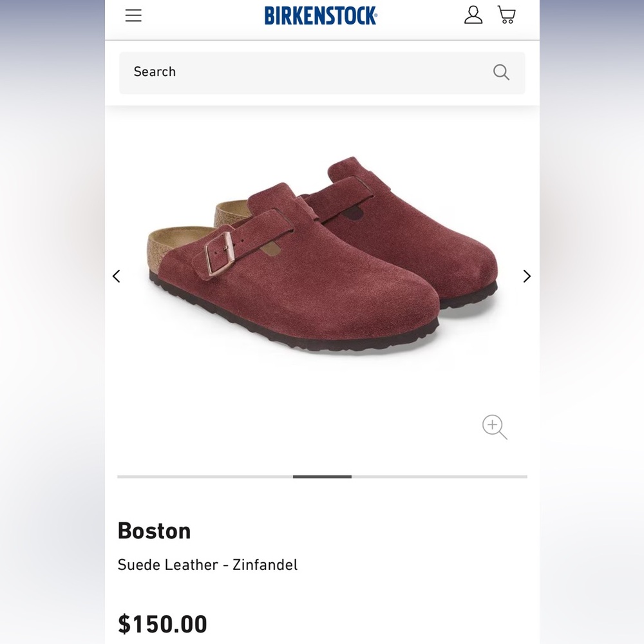Screen dimensions: 644x644
Task: Click the active dark segment of image pager
Action: (x=322, y=477)
